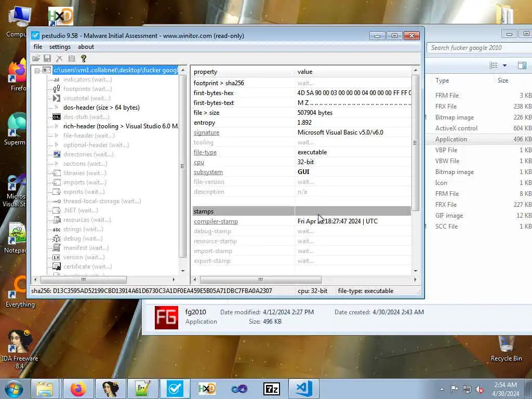
Task: Open the Everything desktop shortcut
Action: click(20, 291)
